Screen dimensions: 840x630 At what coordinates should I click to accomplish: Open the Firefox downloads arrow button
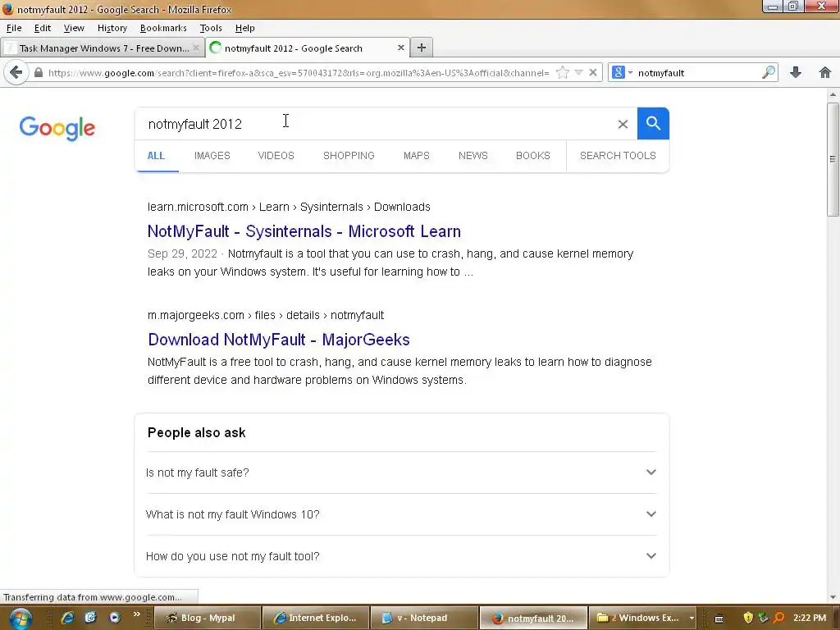796,72
